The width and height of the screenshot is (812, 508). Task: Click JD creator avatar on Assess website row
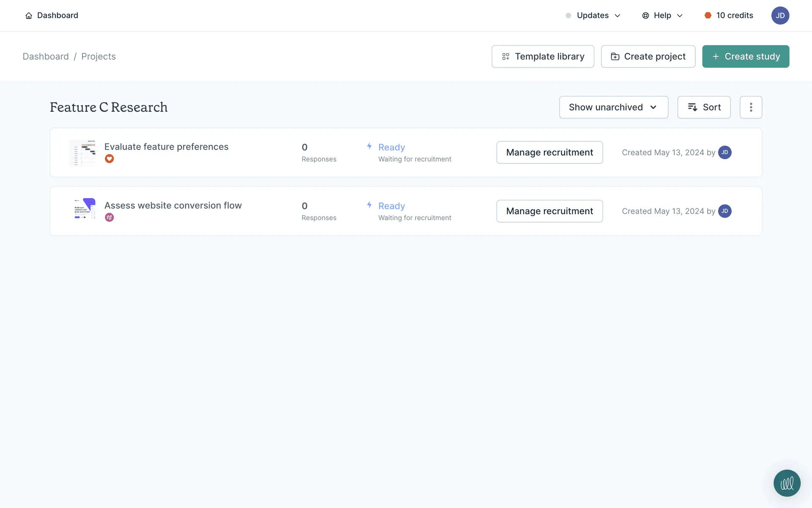pyautogui.click(x=724, y=211)
